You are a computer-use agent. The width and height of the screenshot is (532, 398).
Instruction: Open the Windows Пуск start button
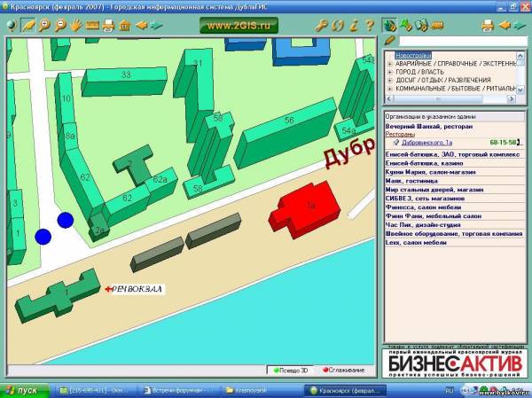point(23,391)
